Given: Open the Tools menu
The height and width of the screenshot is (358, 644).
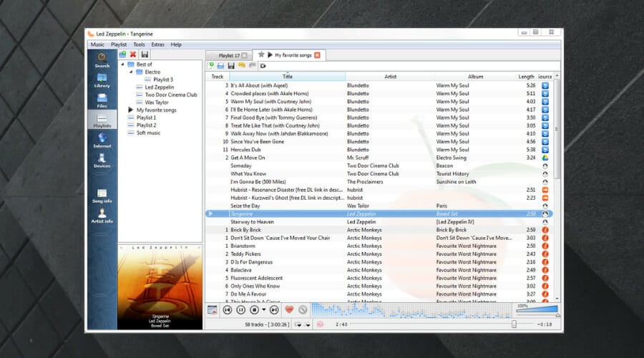Looking at the screenshot, I should pos(139,44).
